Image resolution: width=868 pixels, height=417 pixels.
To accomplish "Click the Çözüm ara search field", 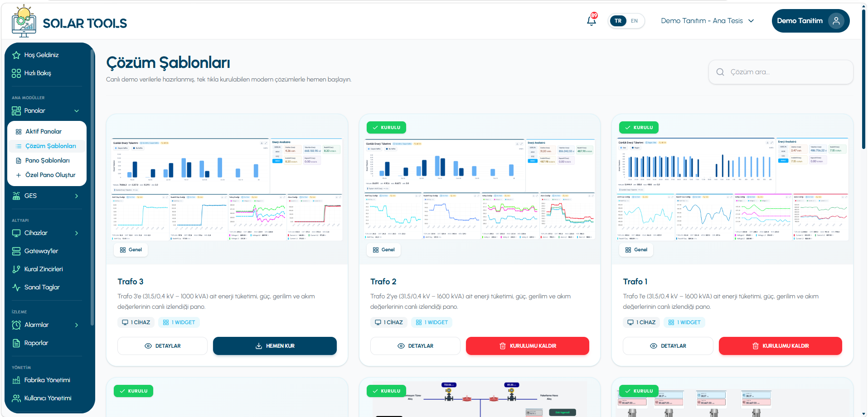I will [781, 72].
